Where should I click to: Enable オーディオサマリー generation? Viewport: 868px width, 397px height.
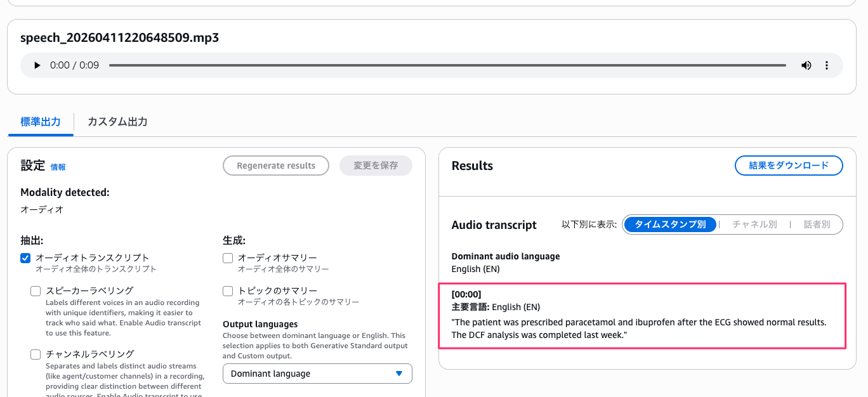[x=227, y=257]
